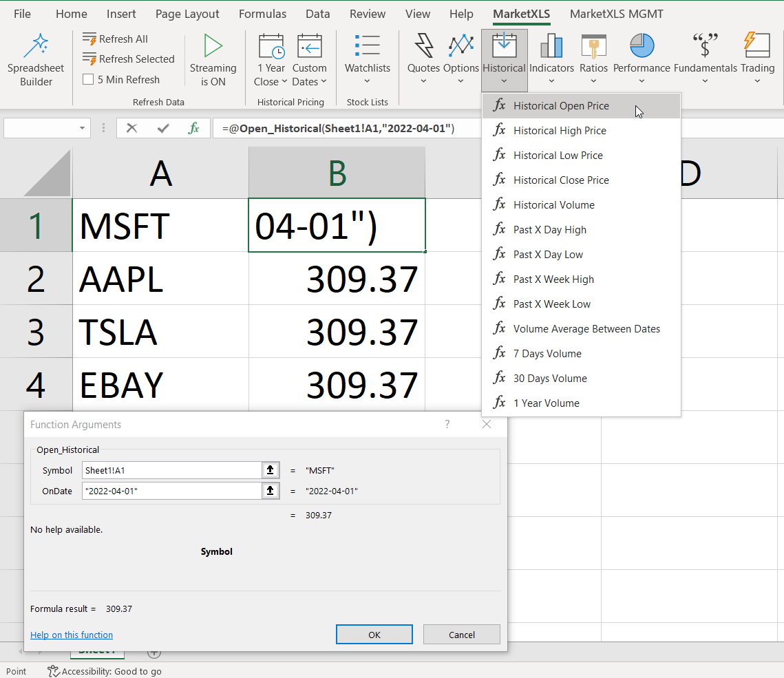Open the Help on this function link

tap(72, 635)
